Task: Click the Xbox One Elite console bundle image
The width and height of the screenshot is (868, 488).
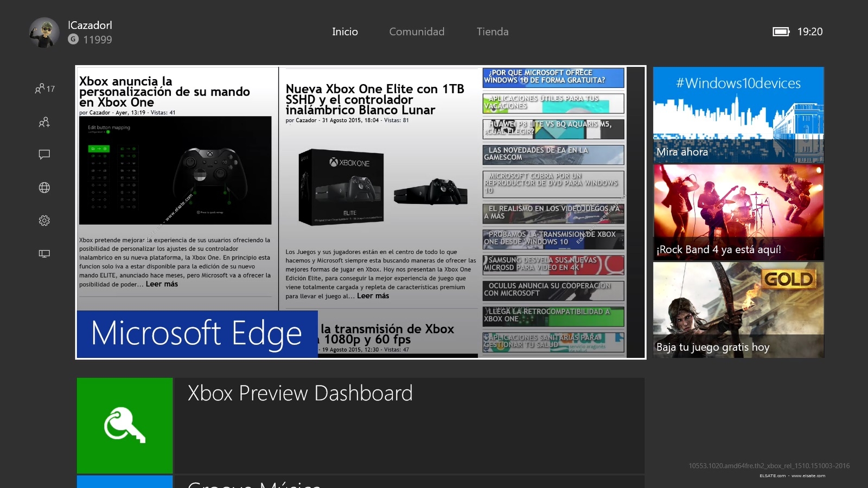Action: pyautogui.click(x=382, y=187)
